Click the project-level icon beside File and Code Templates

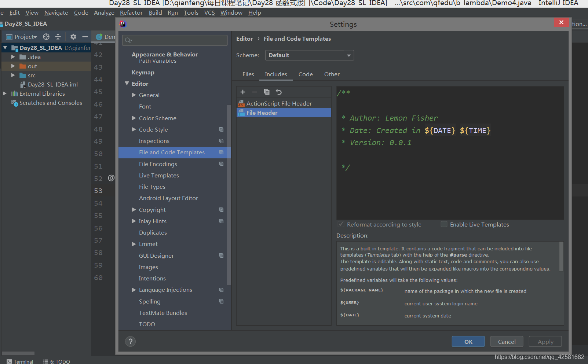pos(221,152)
